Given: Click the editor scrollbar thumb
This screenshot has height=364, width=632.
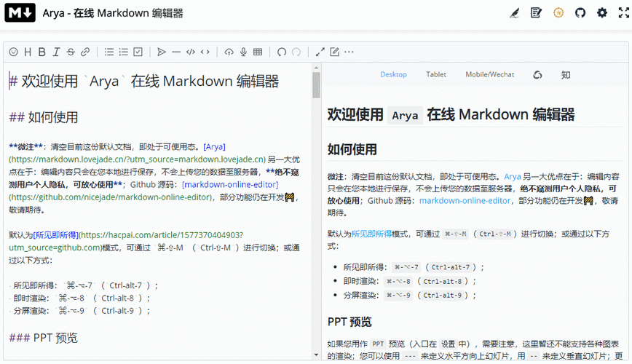Looking at the screenshot, I should (316, 84).
